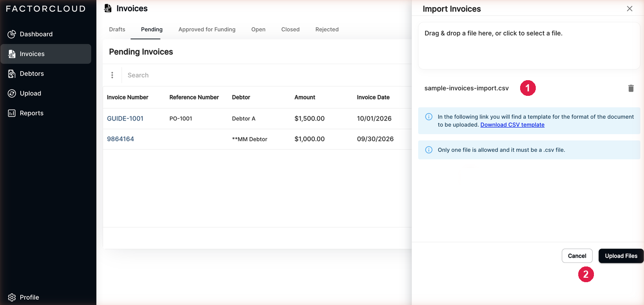The image size is (644, 305).
Task: Delete sample-invoices-import.csv with trash icon
Action: point(631,88)
